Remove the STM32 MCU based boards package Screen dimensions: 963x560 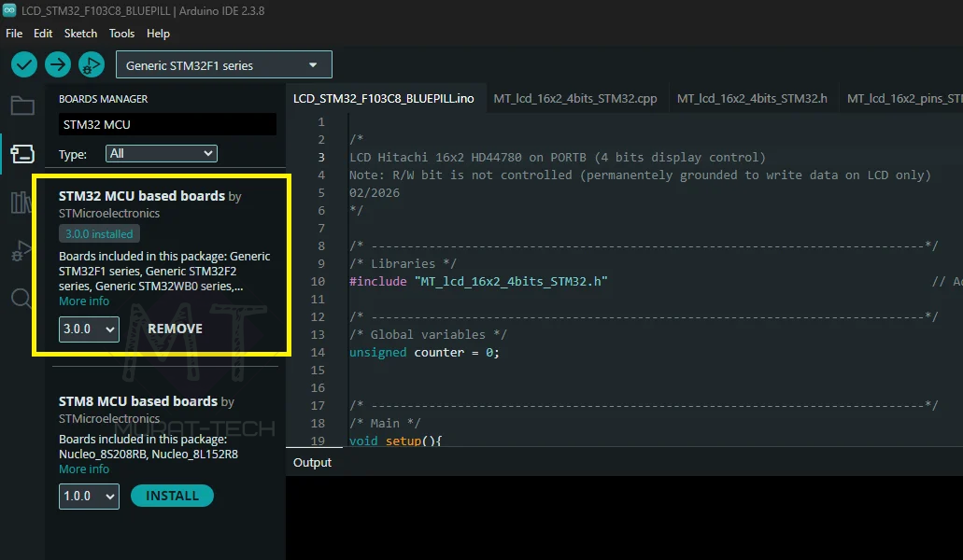coord(175,329)
